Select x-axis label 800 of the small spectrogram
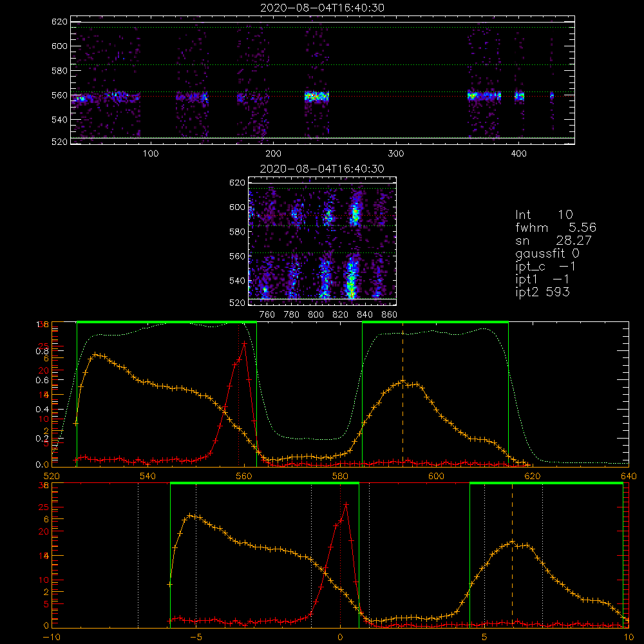This screenshot has width=644, height=644. pos(316,315)
